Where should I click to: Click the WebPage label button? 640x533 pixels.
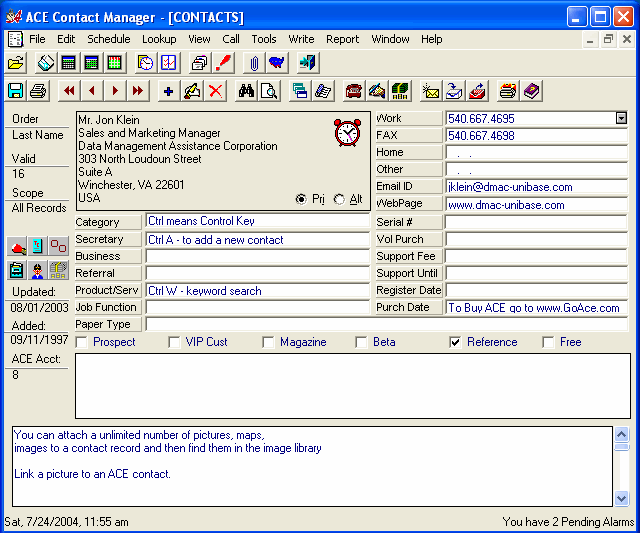pos(409,203)
